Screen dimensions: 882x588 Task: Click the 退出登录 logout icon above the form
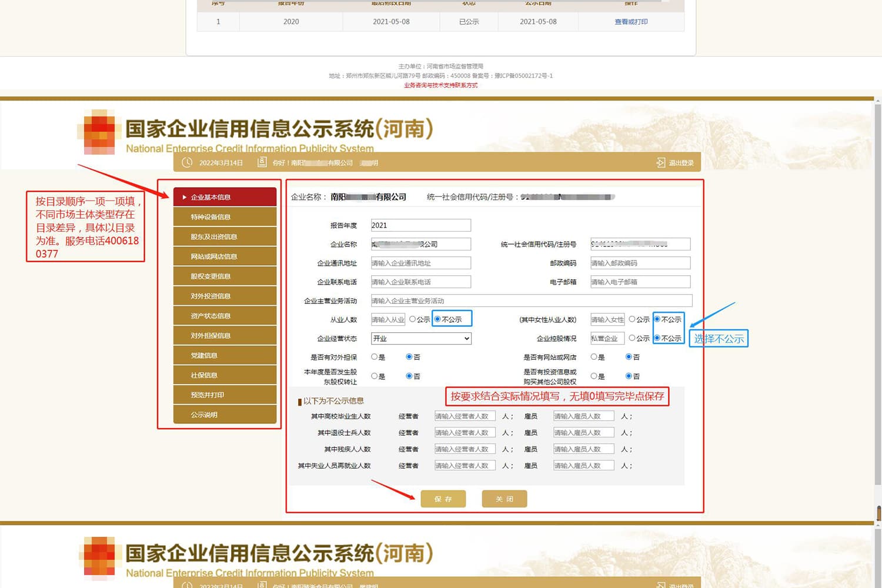(661, 163)
